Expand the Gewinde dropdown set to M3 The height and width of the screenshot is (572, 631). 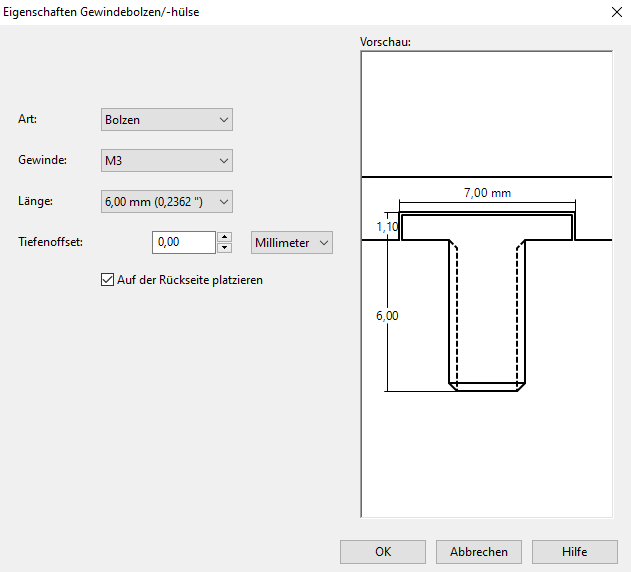pyautogui.click(x=167, y=161)
